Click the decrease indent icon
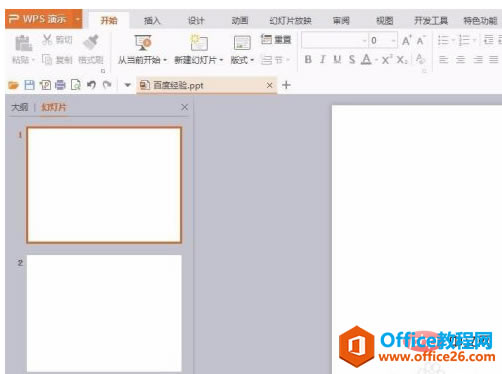This screenshot has height=374, width=502. tap(488, 40)
